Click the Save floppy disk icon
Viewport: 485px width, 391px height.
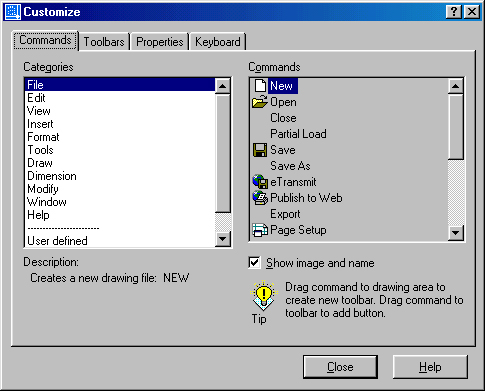tap(260, 150)
